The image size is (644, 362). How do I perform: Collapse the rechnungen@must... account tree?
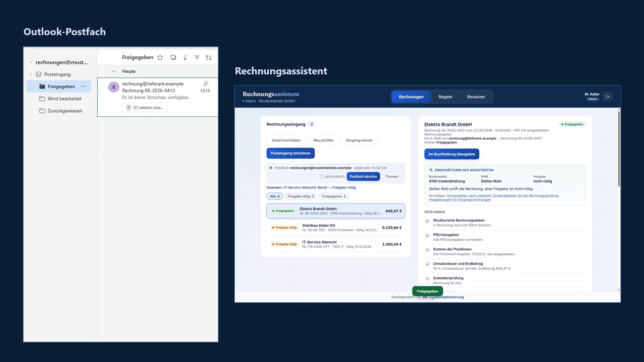[x=31, y=62]
